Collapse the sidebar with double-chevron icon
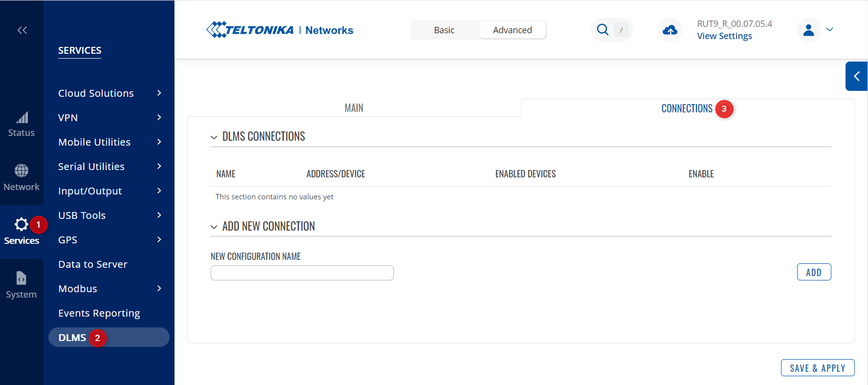The image size is (868, 385). [x=22, y=30]
